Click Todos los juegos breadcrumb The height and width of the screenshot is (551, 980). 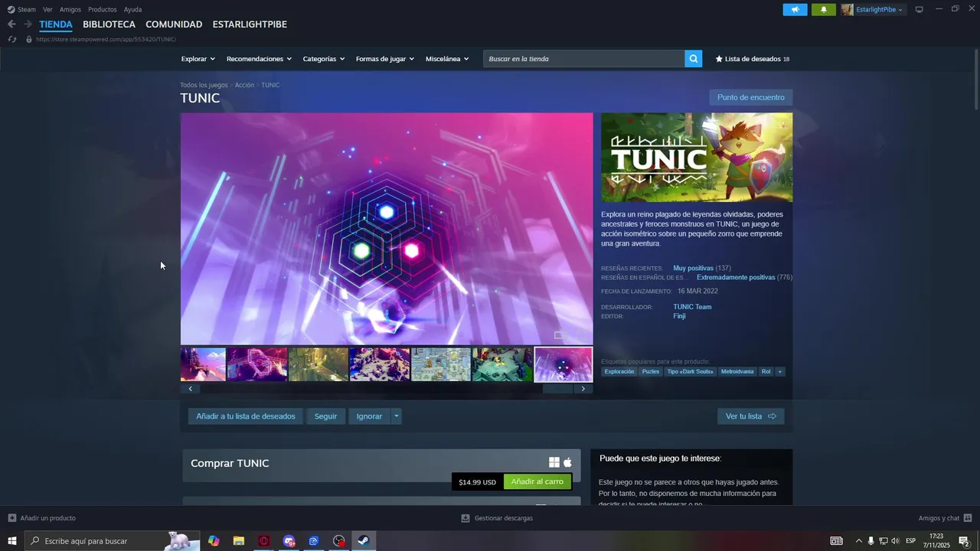(x=204, y=85)
